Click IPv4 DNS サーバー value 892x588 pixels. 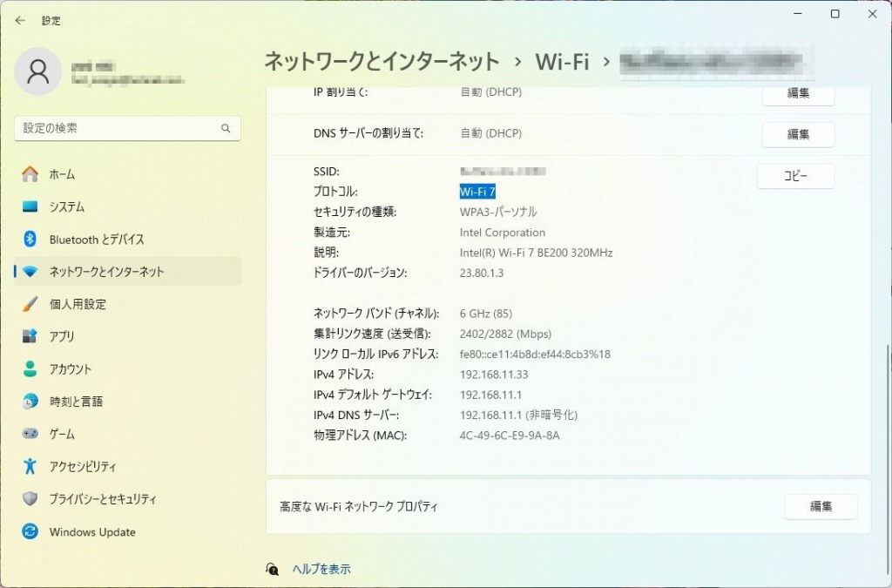(x=519, y=416)
